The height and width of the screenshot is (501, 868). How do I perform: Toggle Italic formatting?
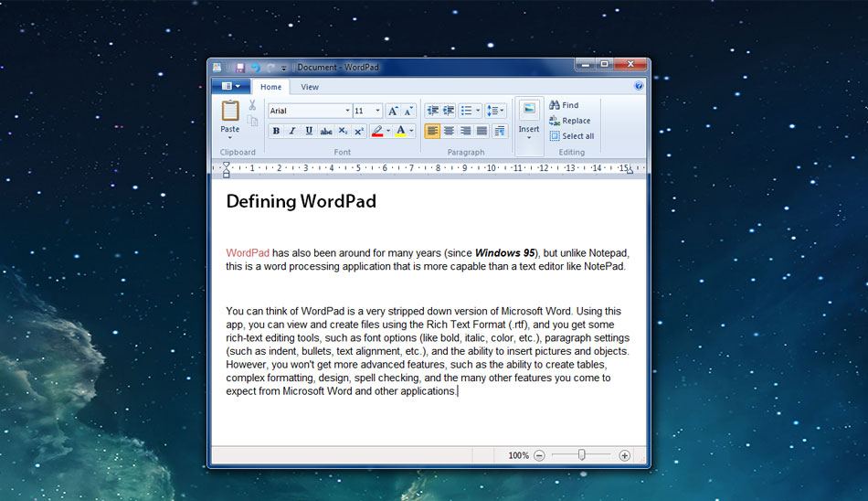(292, 131)
